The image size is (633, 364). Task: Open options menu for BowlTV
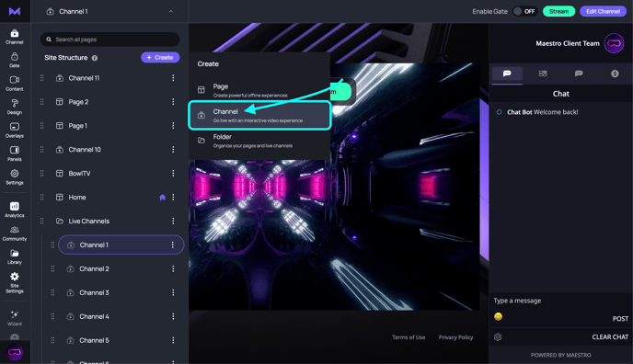pos(173,173)
